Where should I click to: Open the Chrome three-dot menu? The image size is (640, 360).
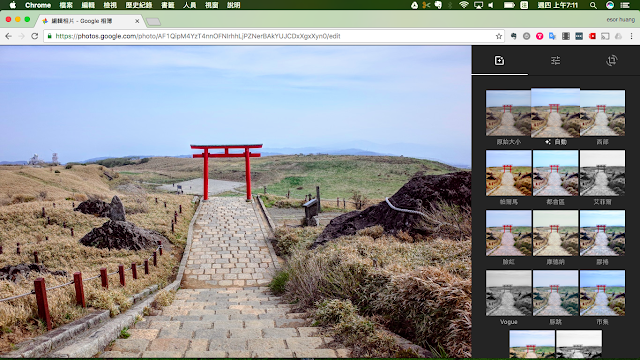631,36
